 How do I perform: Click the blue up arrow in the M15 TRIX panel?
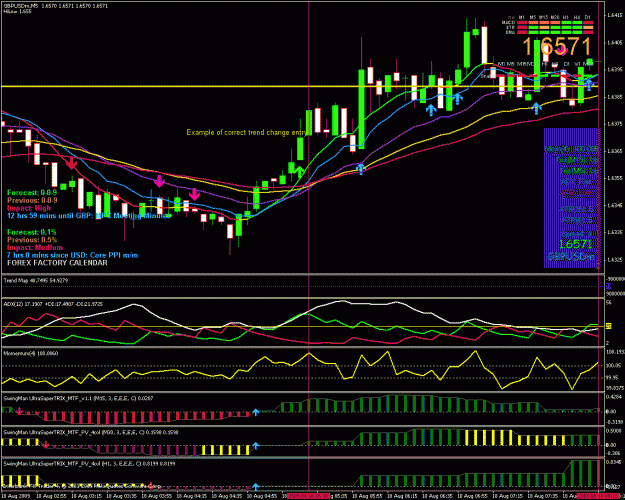coord(256,412)
